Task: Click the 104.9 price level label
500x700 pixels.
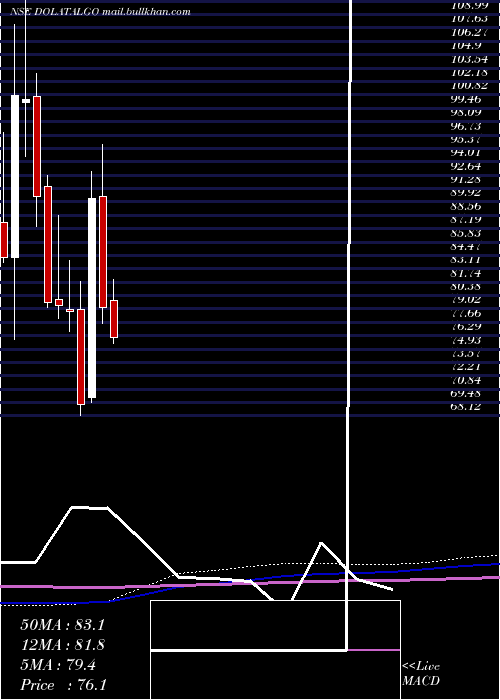Action: (x=466, y=46)
